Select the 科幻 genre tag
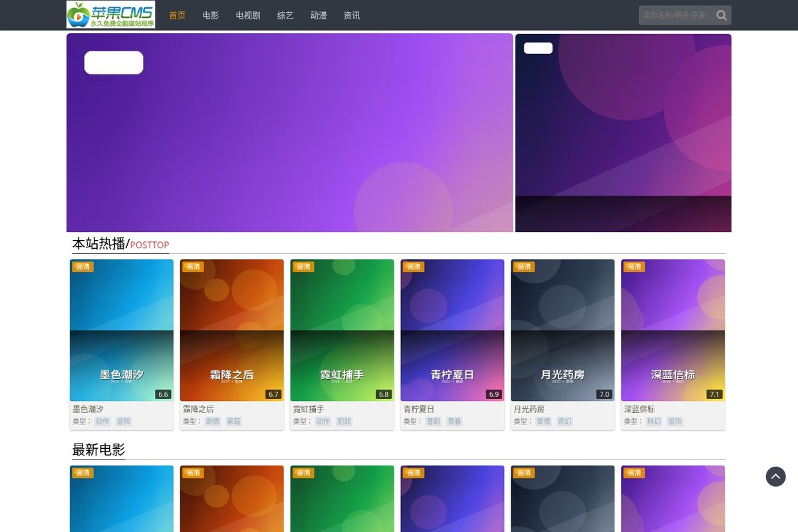 pos(654,422)
